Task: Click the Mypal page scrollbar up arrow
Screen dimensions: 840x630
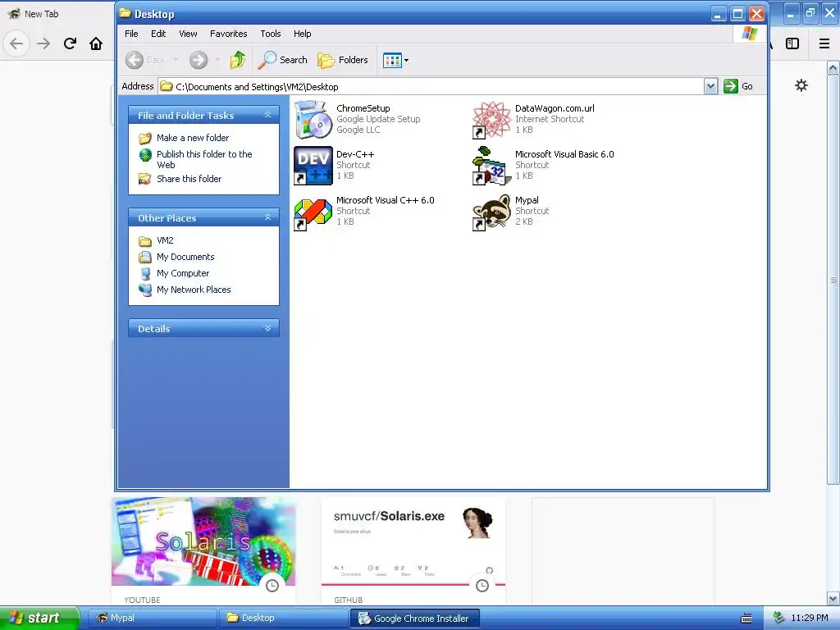Action: tap(833, 68)
